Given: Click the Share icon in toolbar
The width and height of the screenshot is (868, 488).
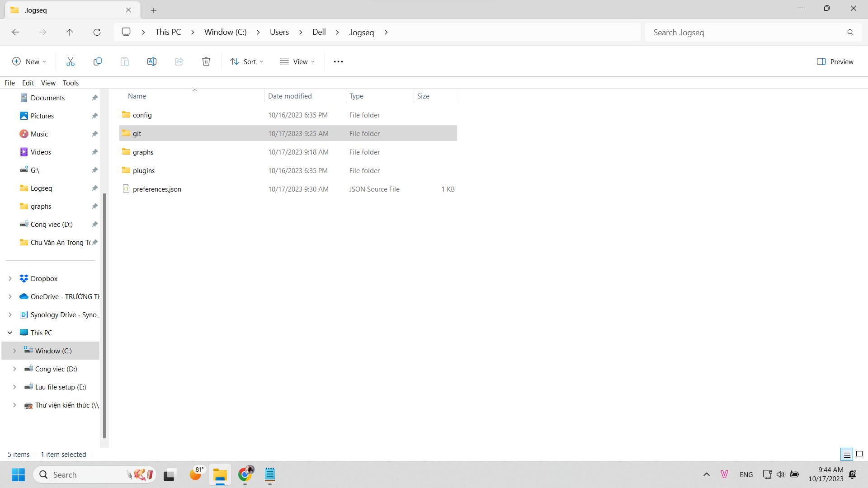Looking at the screenshot, I should pyautogui.click(x=179, y=61).
